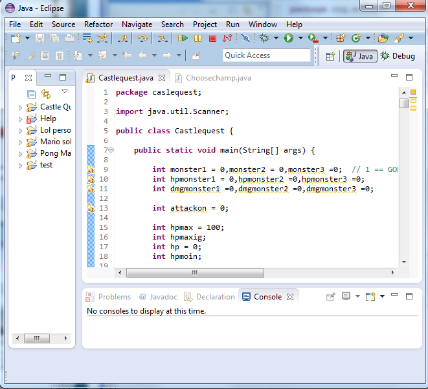Click the Run External Tools icon
Viewport: 428px width, 389px height.
(x=313, y=38)
